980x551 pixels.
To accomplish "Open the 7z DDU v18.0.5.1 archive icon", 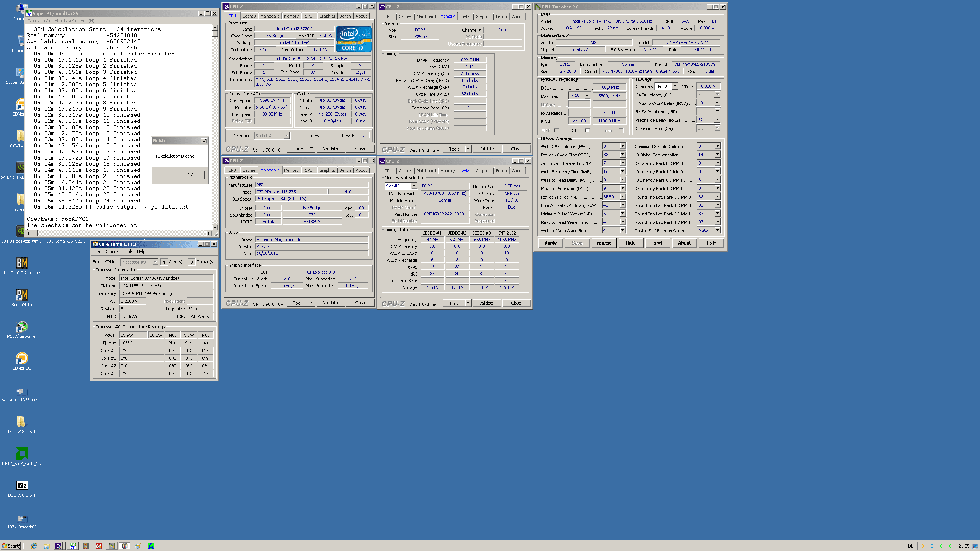I will (x=22, y=486).
